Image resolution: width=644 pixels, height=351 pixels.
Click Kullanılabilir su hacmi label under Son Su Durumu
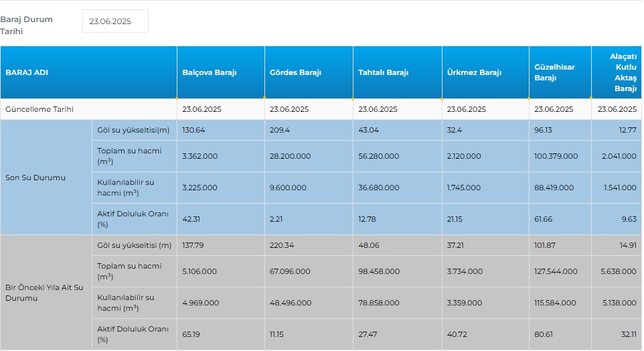[x=126, y=188]
